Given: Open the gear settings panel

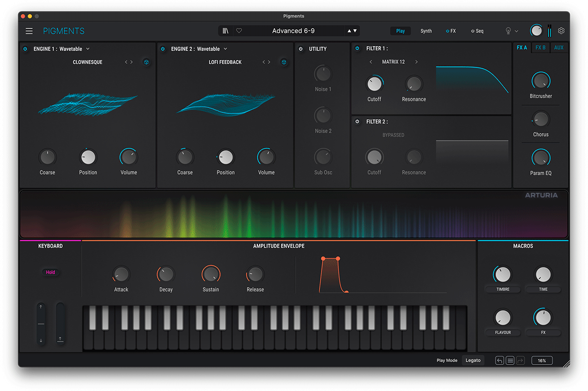Looking at the screenshot, I should pyautogui.click(x=562, y=31).
